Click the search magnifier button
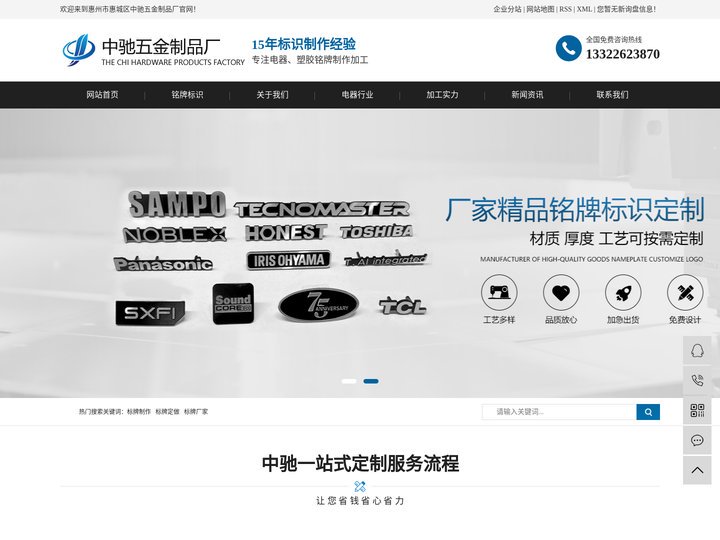 click(x=648, y=412)
